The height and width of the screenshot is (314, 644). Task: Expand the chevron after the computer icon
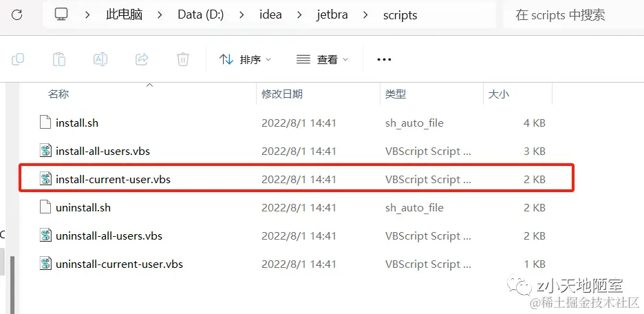click(87, 15)
